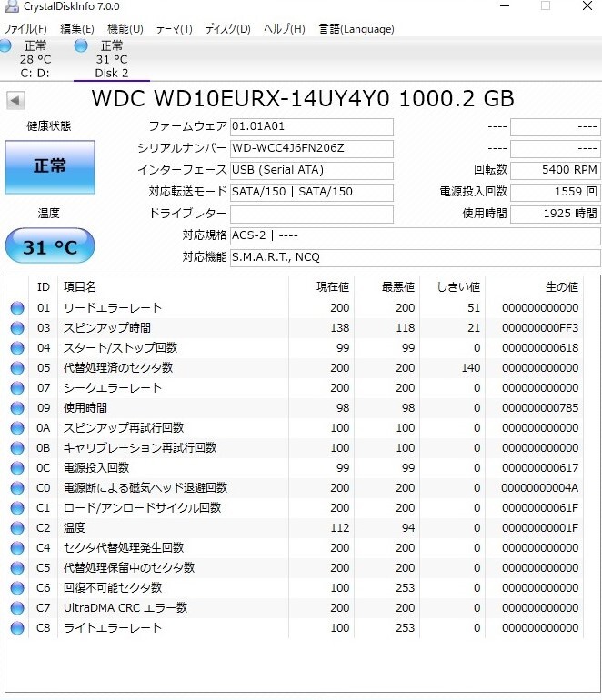The height and width of the screenshot is (700, 602).
Task: Click status orb of row C8 ライトエラーレート
Action: click(x=17, y=628)
